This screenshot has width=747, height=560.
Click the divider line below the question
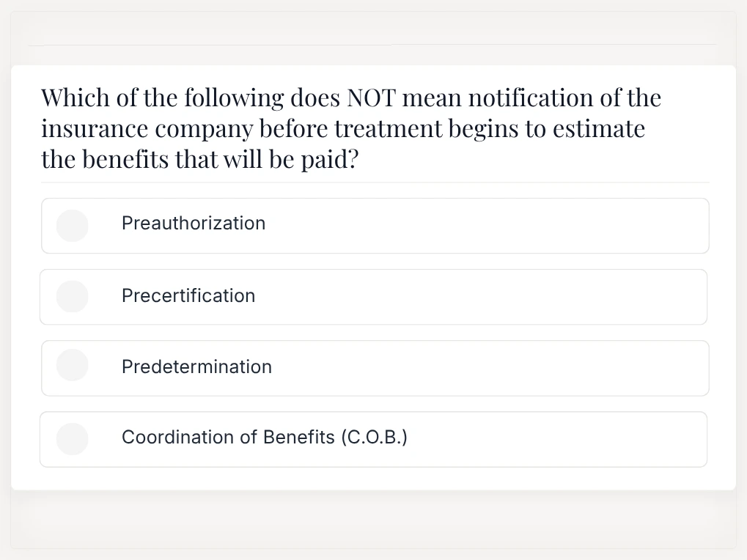[375, 183]
